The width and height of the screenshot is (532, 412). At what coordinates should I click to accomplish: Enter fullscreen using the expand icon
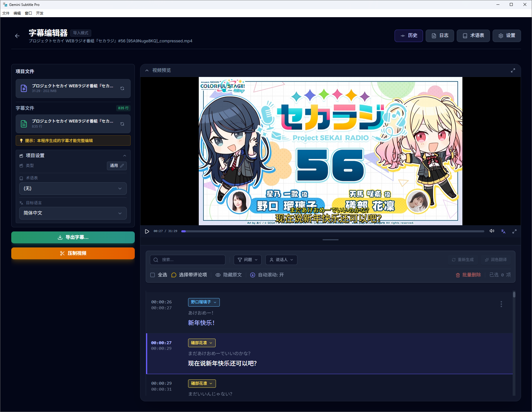(x=515, y=231)
